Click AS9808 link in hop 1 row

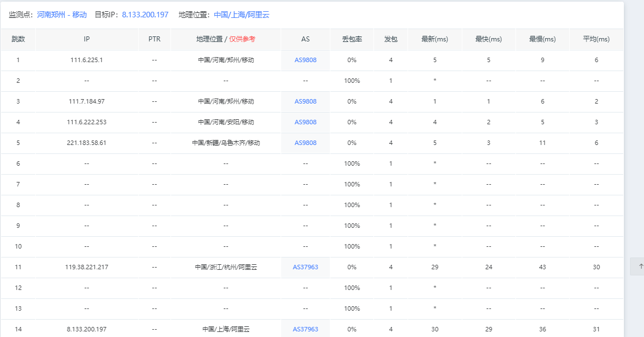pos(305,60)
